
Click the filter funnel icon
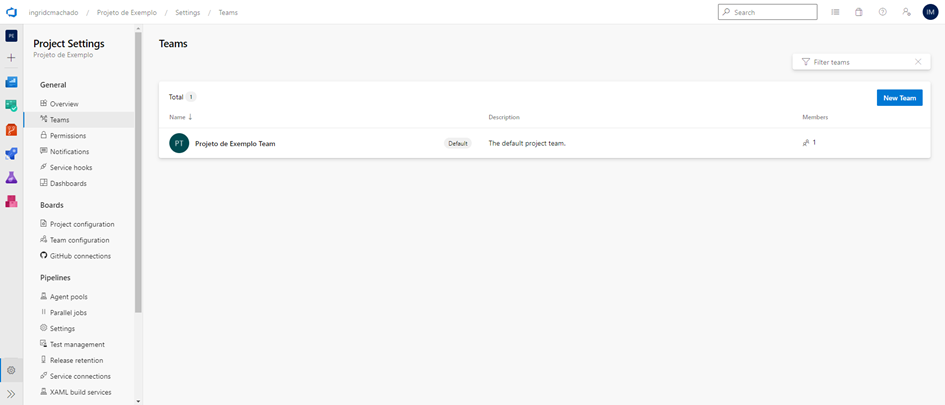[806, 62]
